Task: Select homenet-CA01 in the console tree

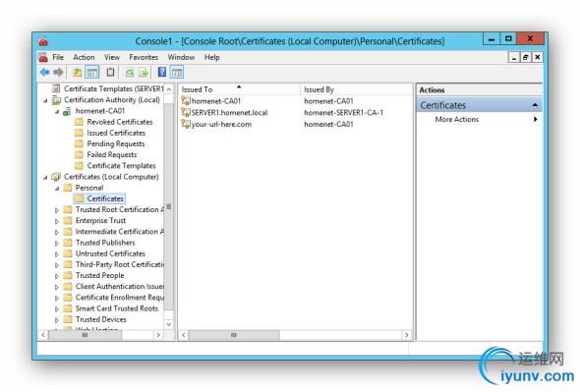Action: click(100, 111)
